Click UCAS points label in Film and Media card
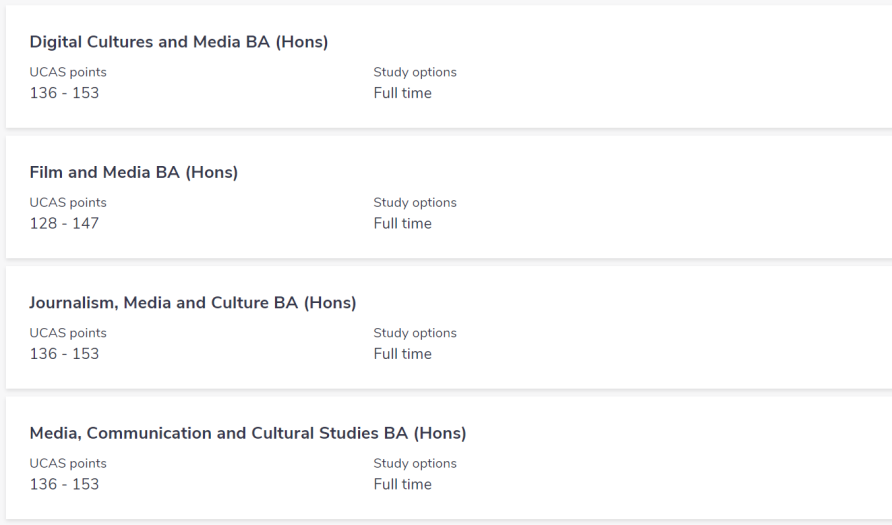 (x=68, y=202)
